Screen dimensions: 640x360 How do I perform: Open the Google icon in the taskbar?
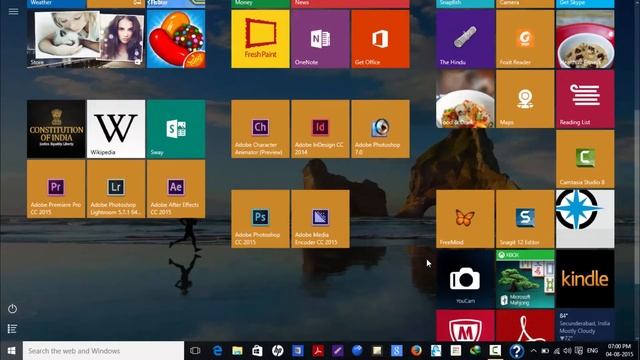[396, 351]
